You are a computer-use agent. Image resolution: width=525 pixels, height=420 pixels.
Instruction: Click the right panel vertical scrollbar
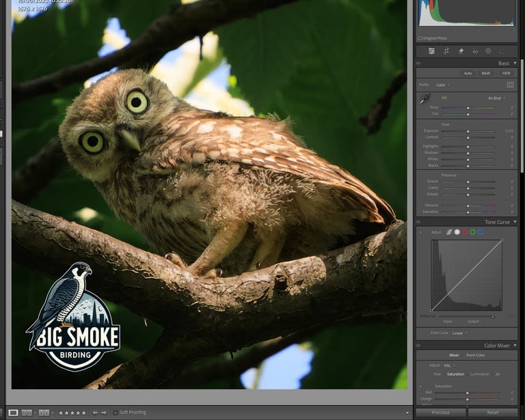pyautogui.click(x=522, y=117)
